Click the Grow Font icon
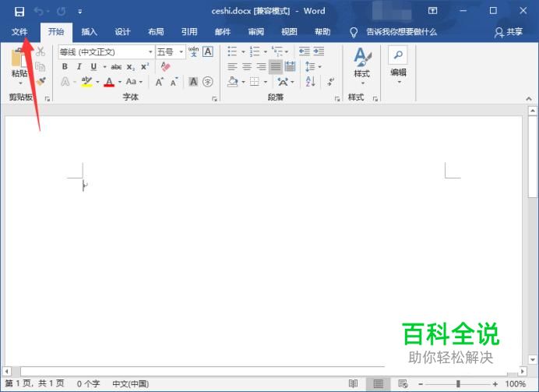 point(159,82)
